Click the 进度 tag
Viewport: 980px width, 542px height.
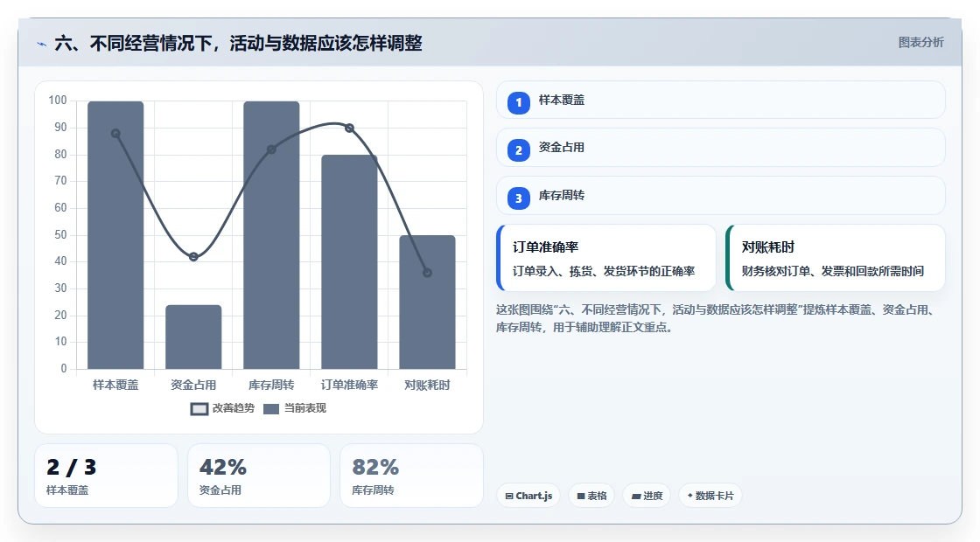[x=647, y=496]
